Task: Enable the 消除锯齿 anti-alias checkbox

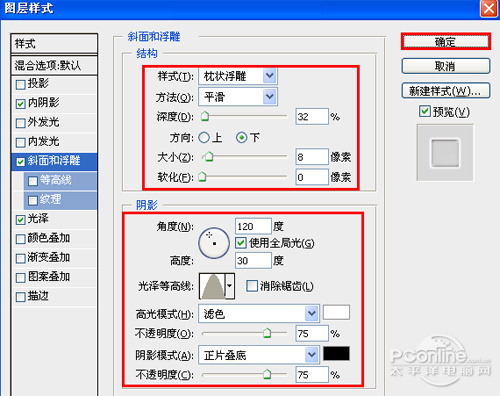Action: click(251, 286)
